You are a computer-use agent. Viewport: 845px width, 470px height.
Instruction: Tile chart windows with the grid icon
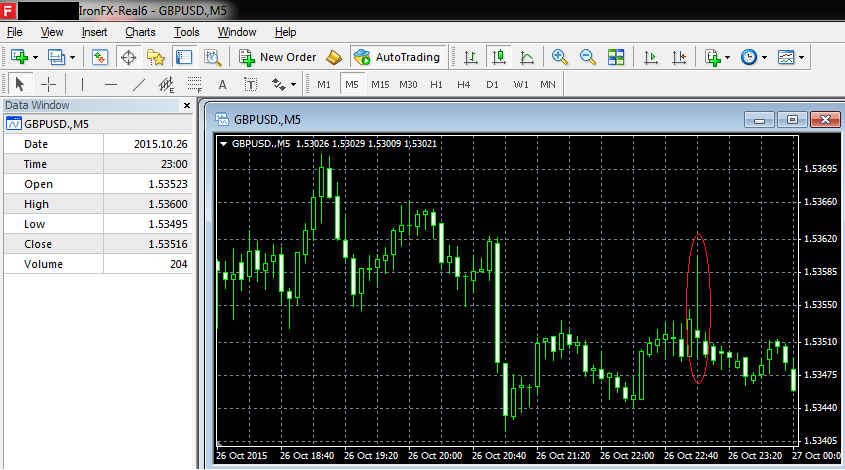[x=614, y=57]
